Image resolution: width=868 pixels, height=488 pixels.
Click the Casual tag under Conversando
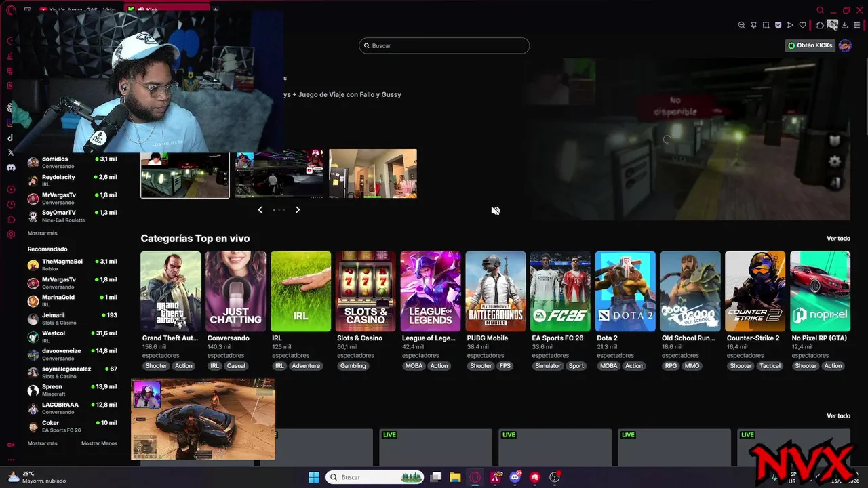pos(236,366)
